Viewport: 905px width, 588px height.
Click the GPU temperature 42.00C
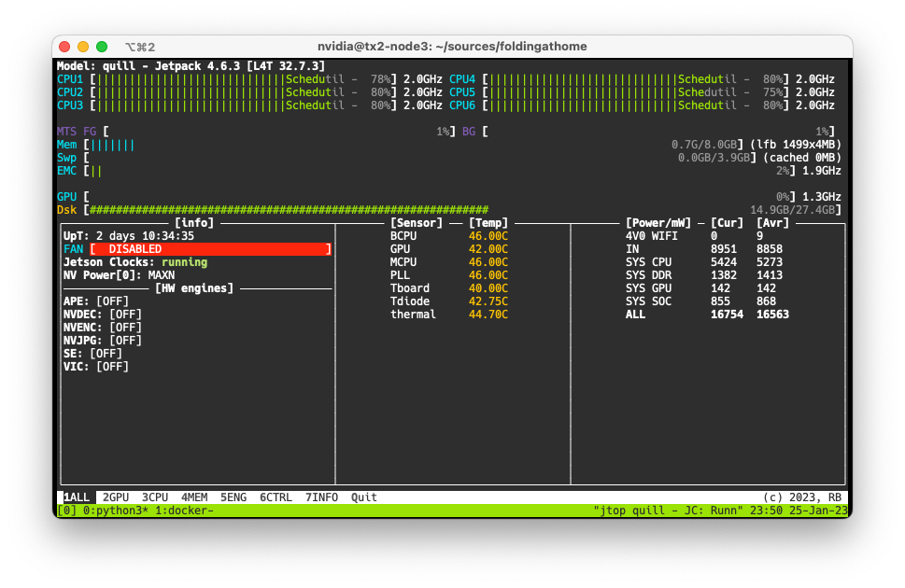[x=488, y=249]
